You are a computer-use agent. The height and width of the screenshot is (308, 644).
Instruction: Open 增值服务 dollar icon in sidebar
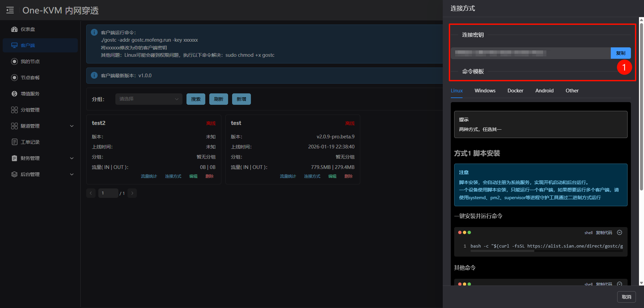(x=14, y=94)
